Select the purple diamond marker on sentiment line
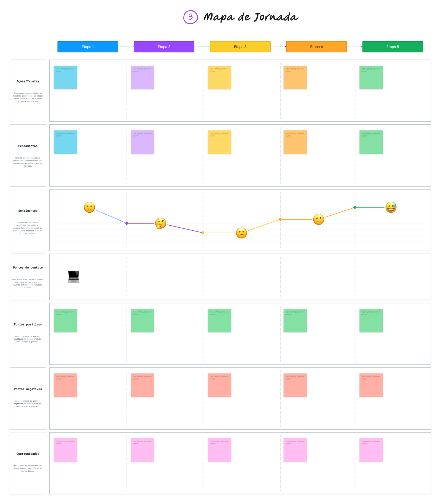The height and width of the screenshot is (504, 441). pos(127,223)
